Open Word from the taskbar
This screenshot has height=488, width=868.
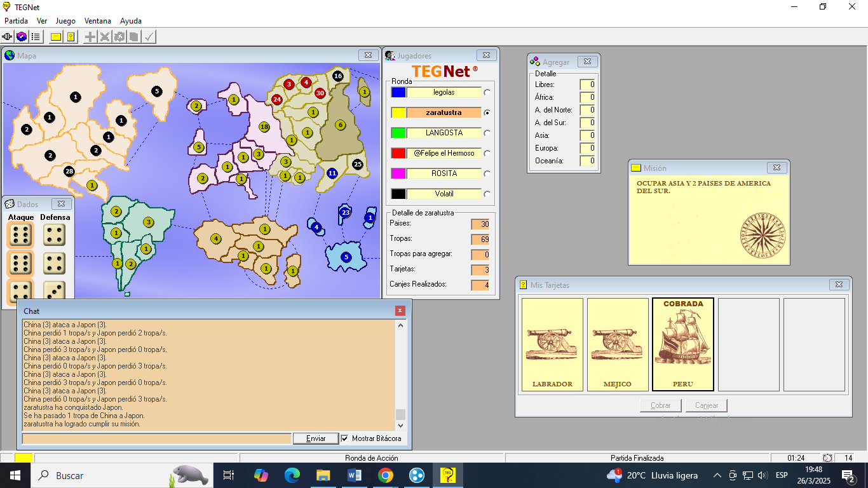pos(354,475)
